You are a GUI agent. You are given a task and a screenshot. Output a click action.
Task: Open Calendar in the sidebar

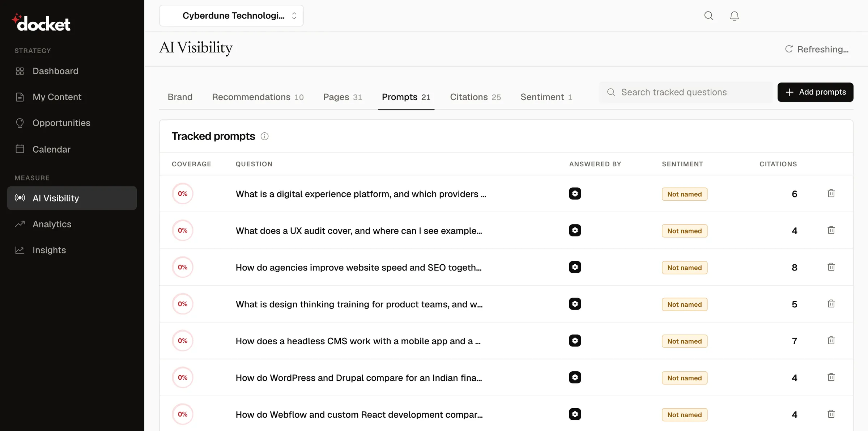[x=72, y=149]
